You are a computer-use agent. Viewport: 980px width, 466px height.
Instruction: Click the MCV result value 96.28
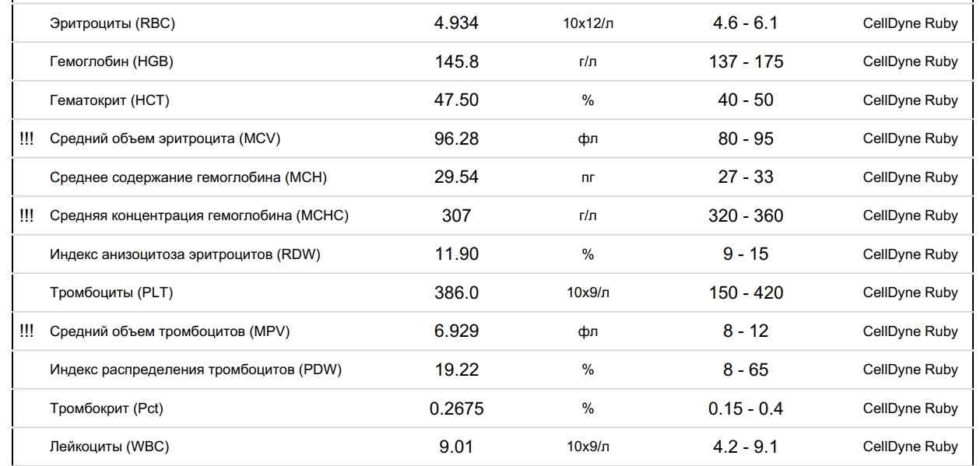coord(456,139)
